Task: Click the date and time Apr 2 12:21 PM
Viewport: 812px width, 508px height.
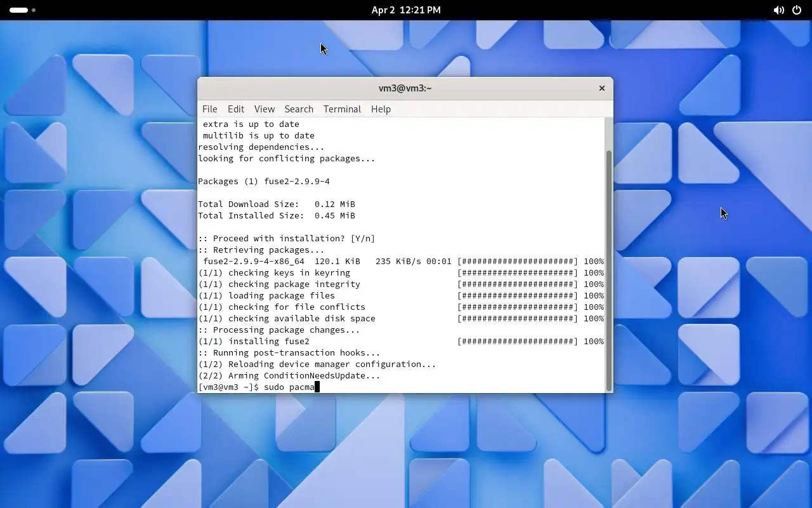Action: [406, 10]
